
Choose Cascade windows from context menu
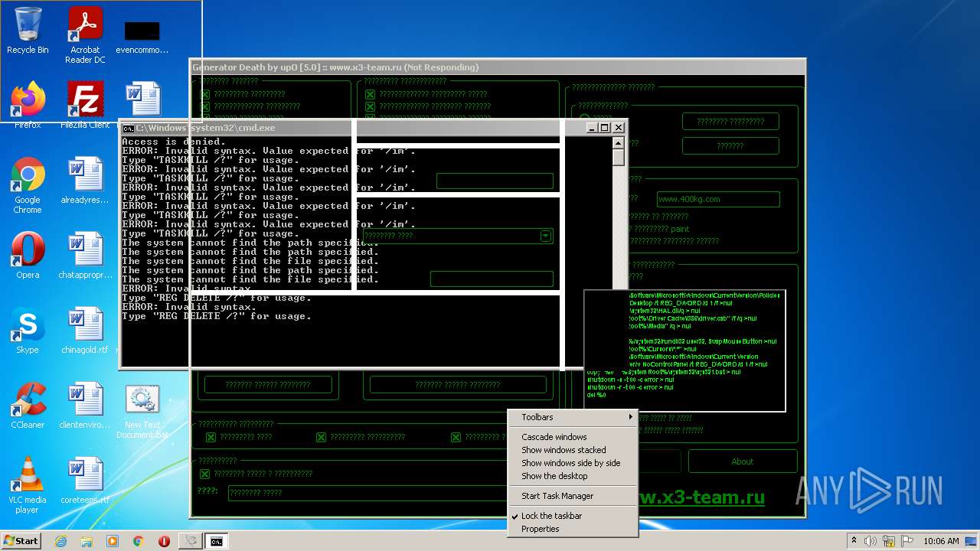554,437
